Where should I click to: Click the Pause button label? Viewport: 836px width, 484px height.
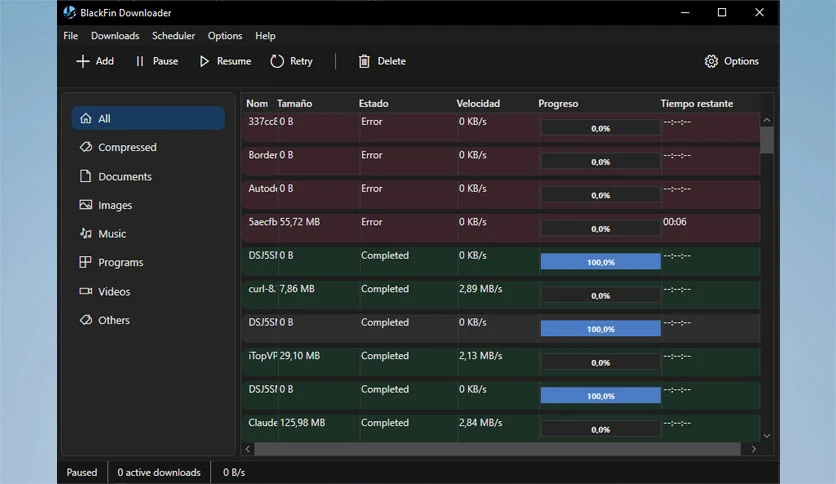[x=165, y=61]
